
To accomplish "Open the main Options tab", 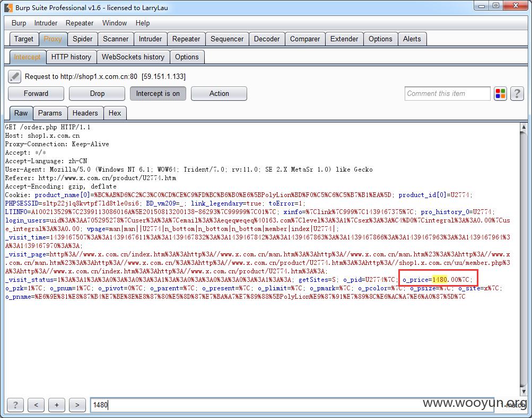I will coord(380,39).
